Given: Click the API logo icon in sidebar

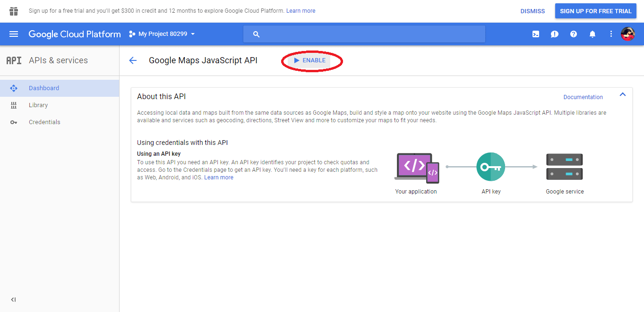Looking at the screenshot, I should pos(14,60).
